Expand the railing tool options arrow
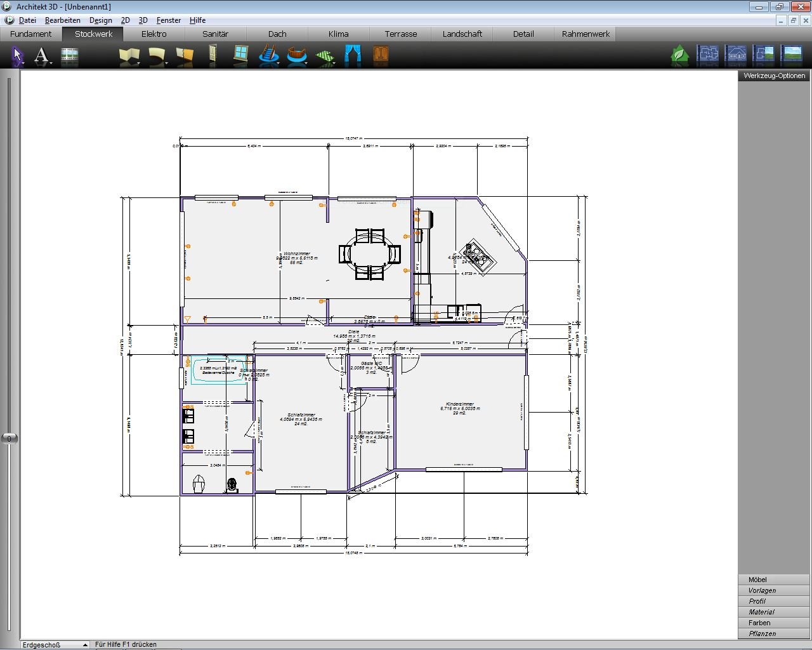This screenshot has height=650, width=812. click(x=306, y=63)
